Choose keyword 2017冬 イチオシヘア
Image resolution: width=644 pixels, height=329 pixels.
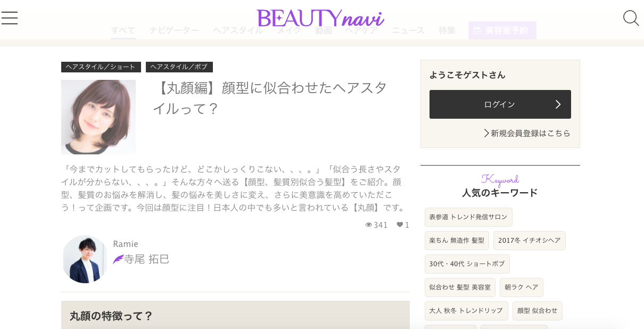click(529, 241)
